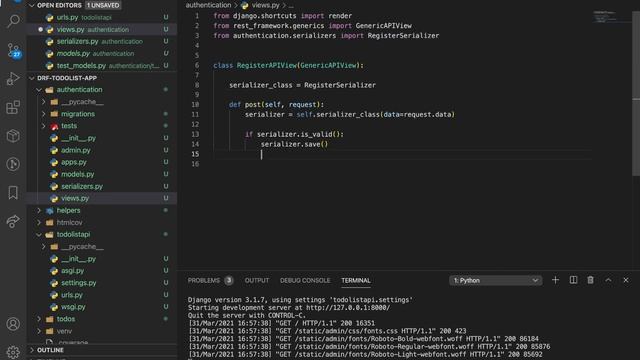640x360 pixels.
Task: Click the authentication breadcrumb
Action: [x=208, y=5]
